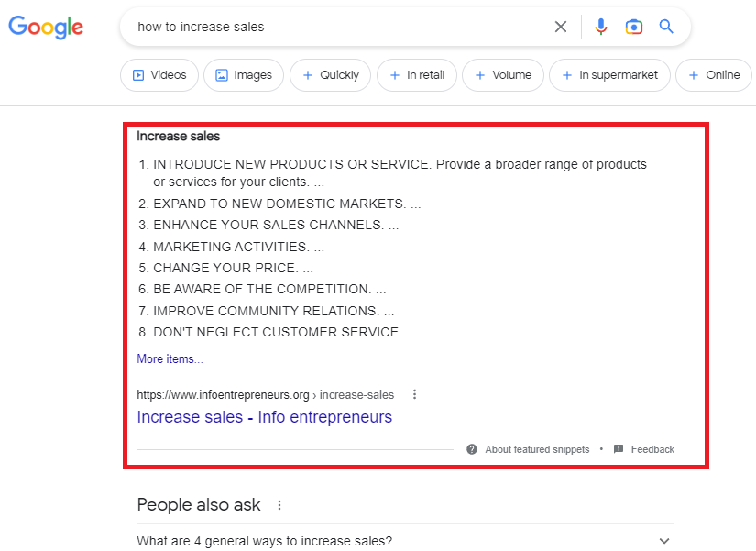756x551 pixels.
Task: Add the 'In supermarket' refinement chip
Action: tap(609, 75)
